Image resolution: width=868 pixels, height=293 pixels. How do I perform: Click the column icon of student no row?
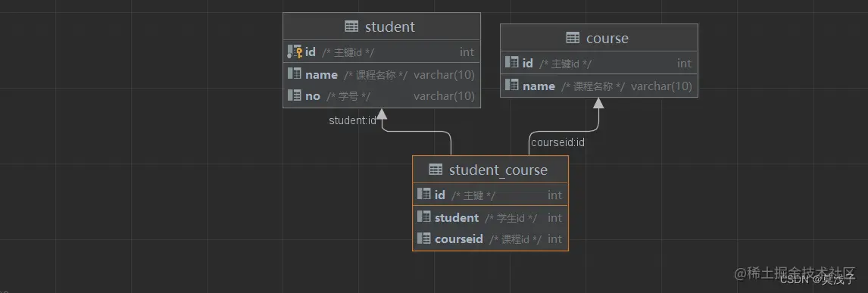click(x=295, y=95)
